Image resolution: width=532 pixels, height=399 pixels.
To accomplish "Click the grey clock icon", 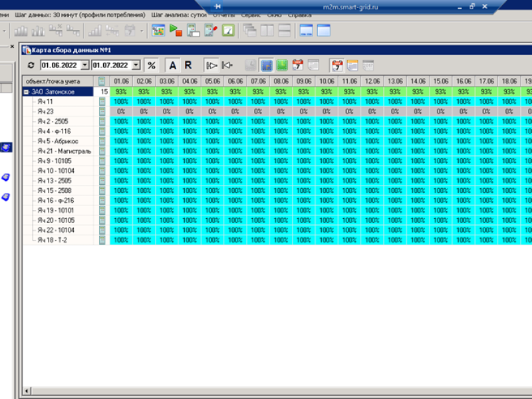I will tap(251, 65).
